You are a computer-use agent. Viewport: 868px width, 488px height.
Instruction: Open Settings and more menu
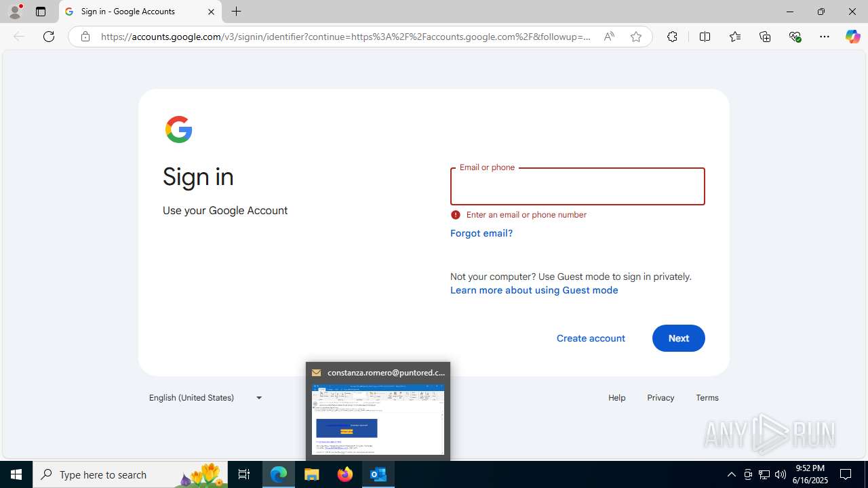click(x=825, y=37)
